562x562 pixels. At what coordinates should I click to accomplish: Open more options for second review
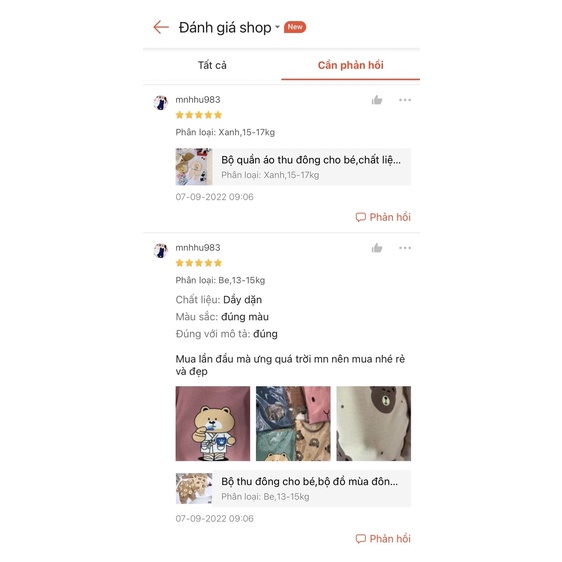[405, 248]
